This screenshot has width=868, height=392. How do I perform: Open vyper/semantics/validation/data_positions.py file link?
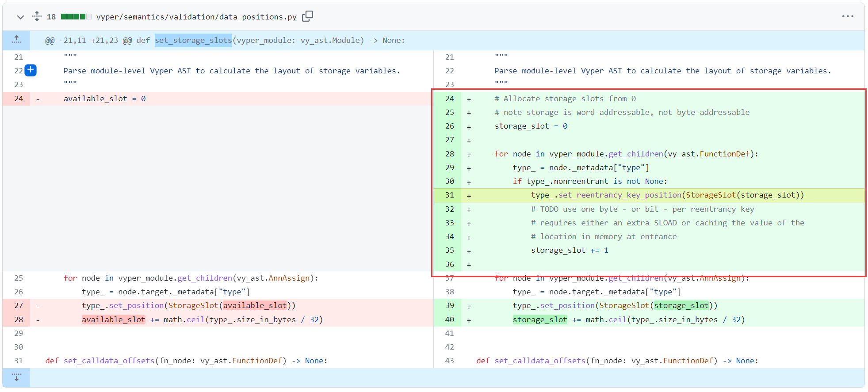click(x=196, y=17)
